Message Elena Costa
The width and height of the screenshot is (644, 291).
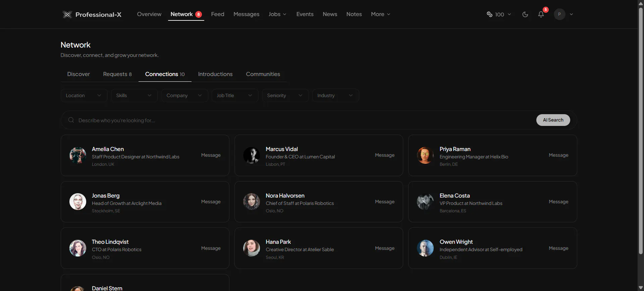558,202
